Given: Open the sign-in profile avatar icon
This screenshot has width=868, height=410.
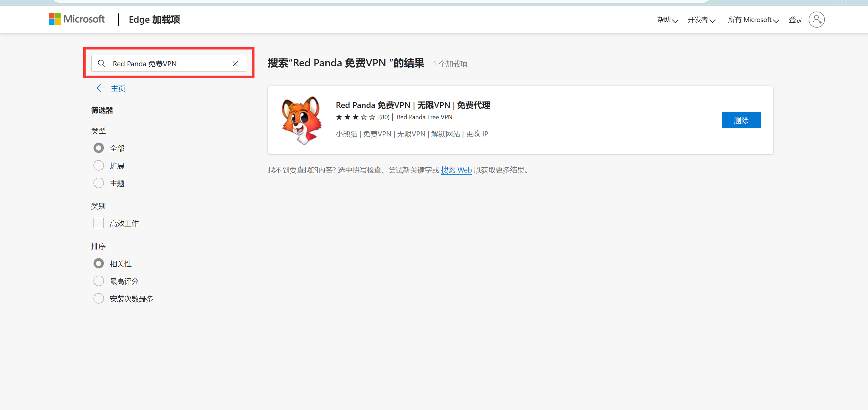Looking at the screenshot, I should [816, 20].
